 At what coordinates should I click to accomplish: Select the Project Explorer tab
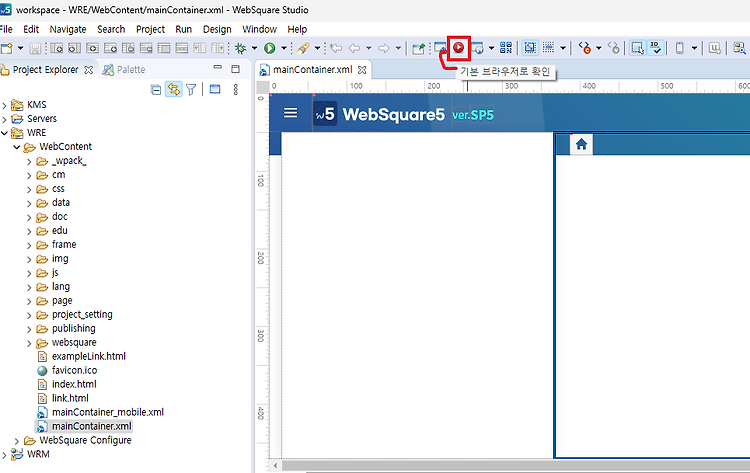click(x=45, y=70)
